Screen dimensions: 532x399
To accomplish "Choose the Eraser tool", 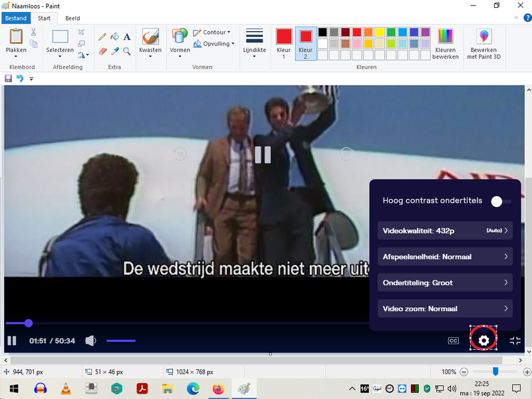I will (x=102, y=51).
